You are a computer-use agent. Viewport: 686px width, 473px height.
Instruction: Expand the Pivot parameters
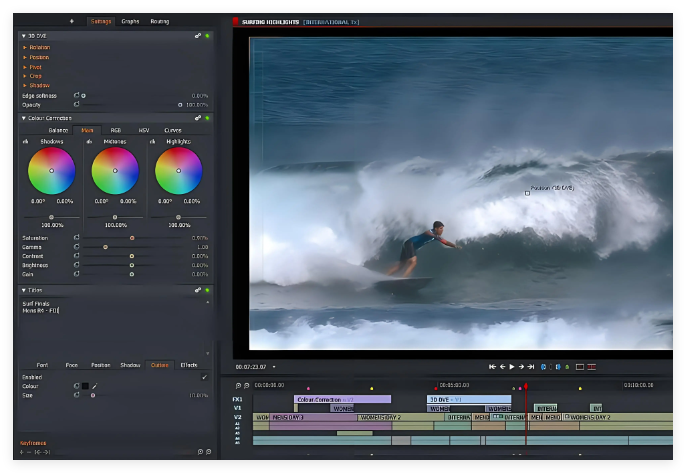click(25, 67)
